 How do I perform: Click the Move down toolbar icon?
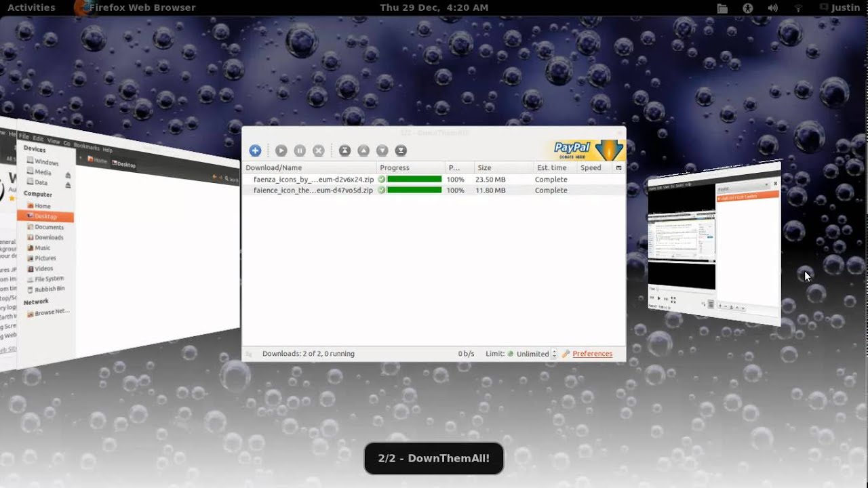click(x=382, y=150)
